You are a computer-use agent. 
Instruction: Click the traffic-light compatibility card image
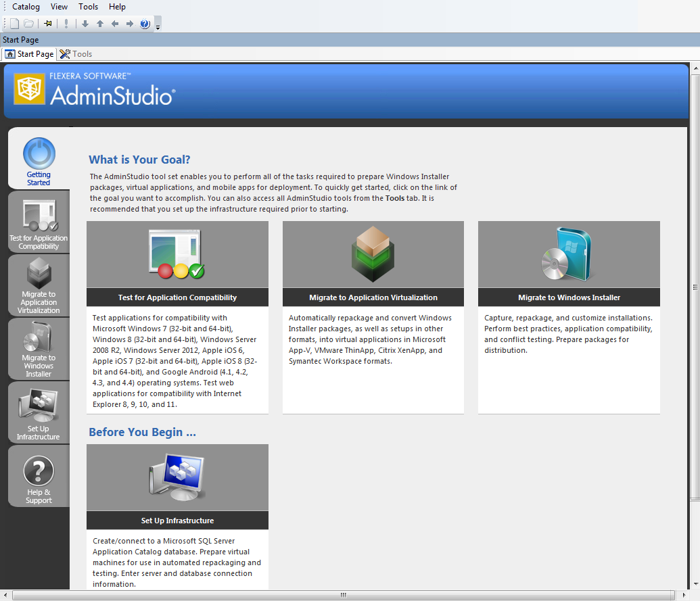click(x=177, y=254)
